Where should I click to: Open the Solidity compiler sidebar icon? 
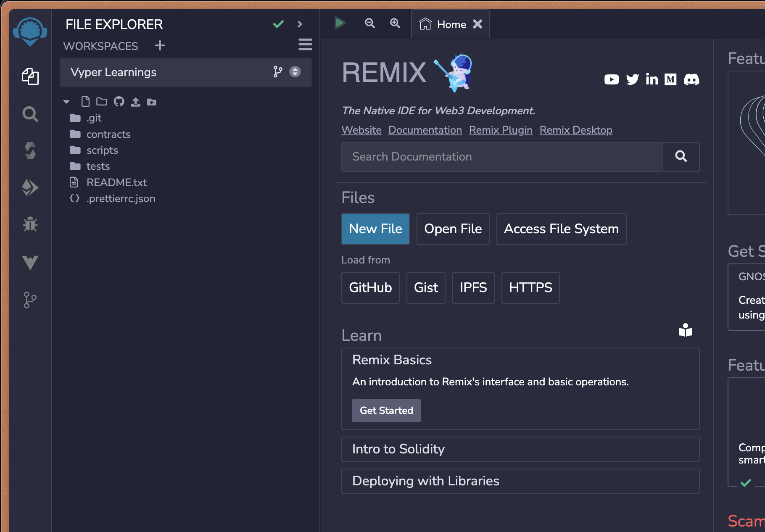click(x=30, y=150)
